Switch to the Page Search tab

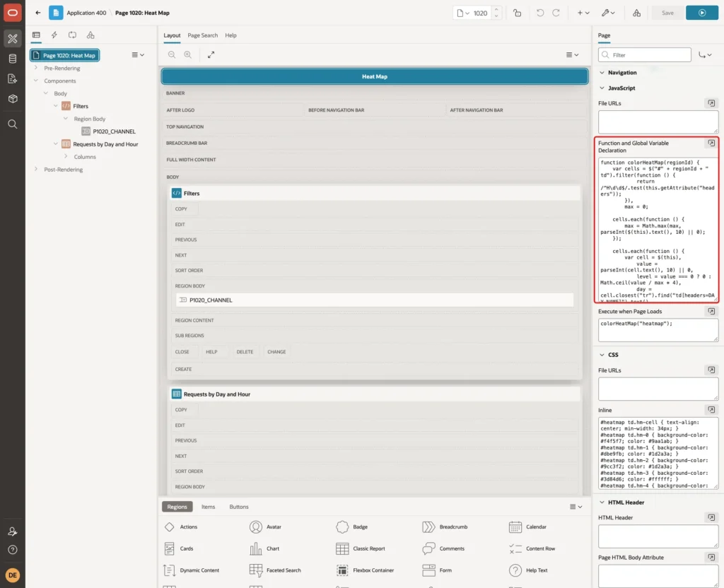tap(202, 35)
